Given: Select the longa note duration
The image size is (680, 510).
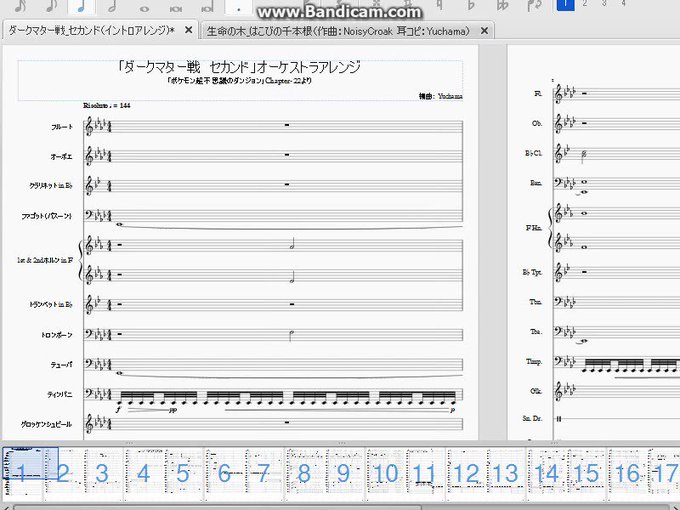Looking at the screenshot, I should point(207,7).
